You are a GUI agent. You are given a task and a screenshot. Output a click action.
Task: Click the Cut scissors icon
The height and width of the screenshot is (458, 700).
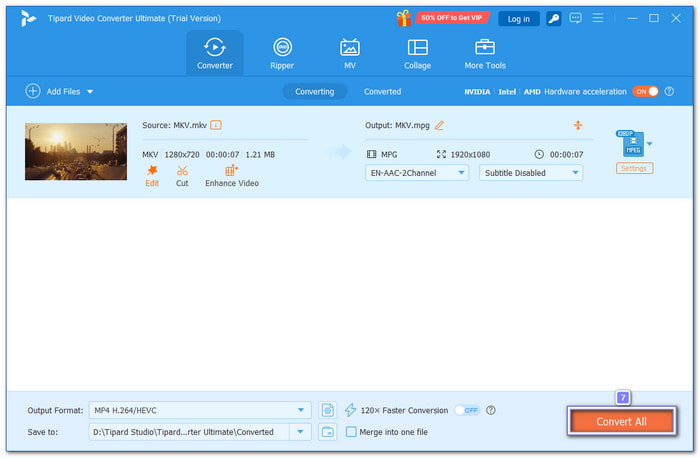[x=182, y=171]
